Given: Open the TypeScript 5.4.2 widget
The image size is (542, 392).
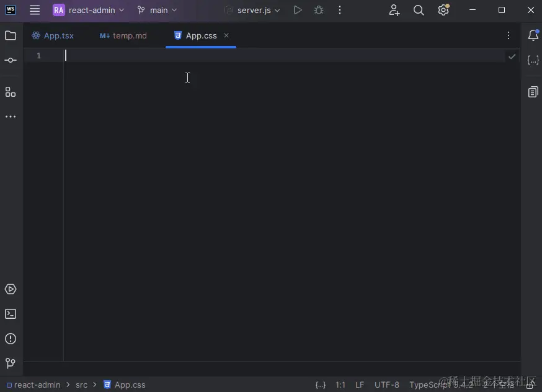Looking at the screenshot, I should coord(441,385).
